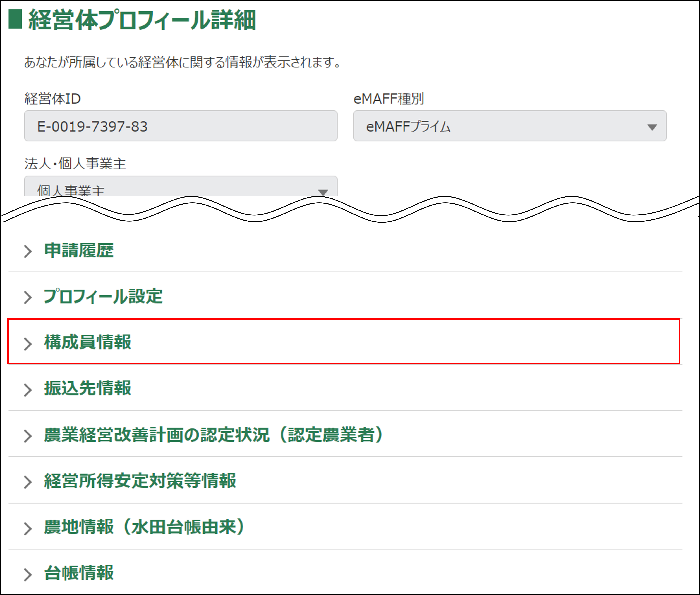Viewport: 700px width, 595px height.
Task: Click the chevron beside 構成員情報
Action: click(x=28, y=344)
